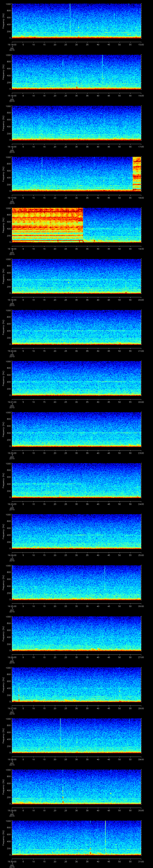Select the spectrogram panel starting at 19:16:00
Viewport: 153px width, 868px height.
pyautogui.click(x=76, y=123)
